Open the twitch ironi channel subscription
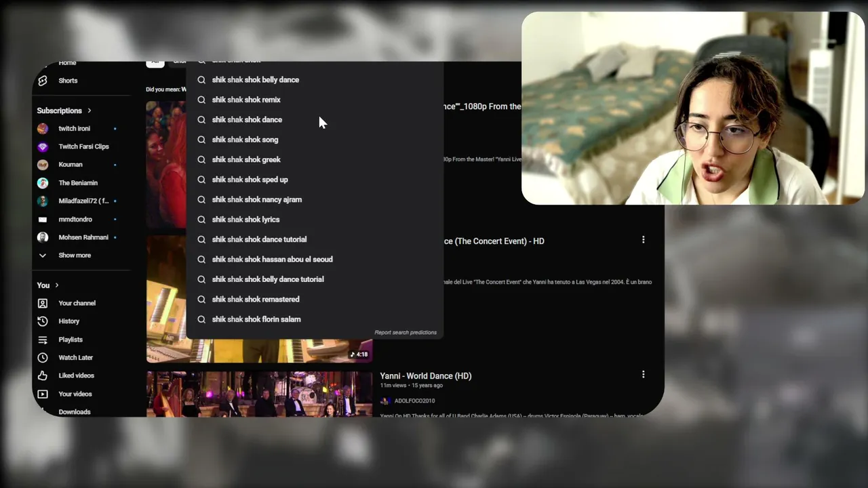 pos(74,129)
